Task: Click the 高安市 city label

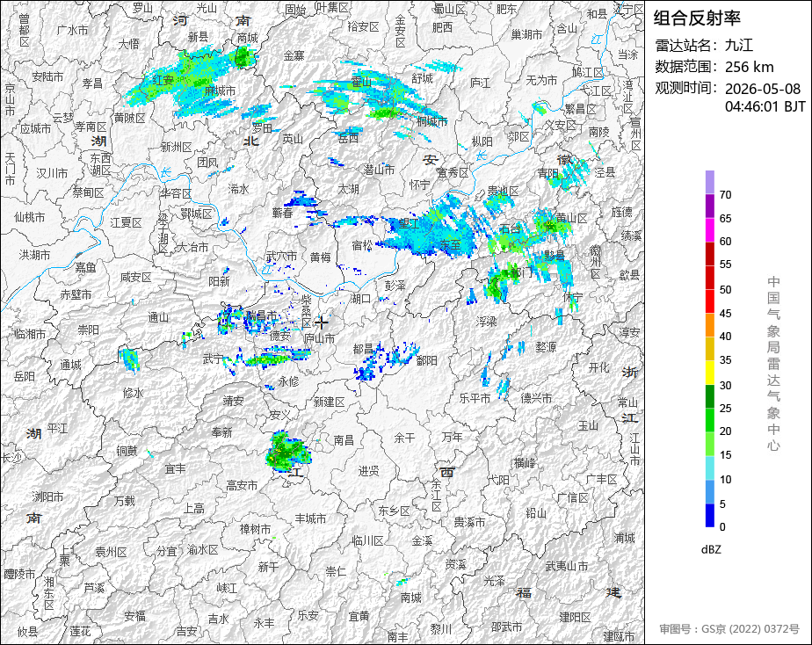Action: click(x=242, y=485)
